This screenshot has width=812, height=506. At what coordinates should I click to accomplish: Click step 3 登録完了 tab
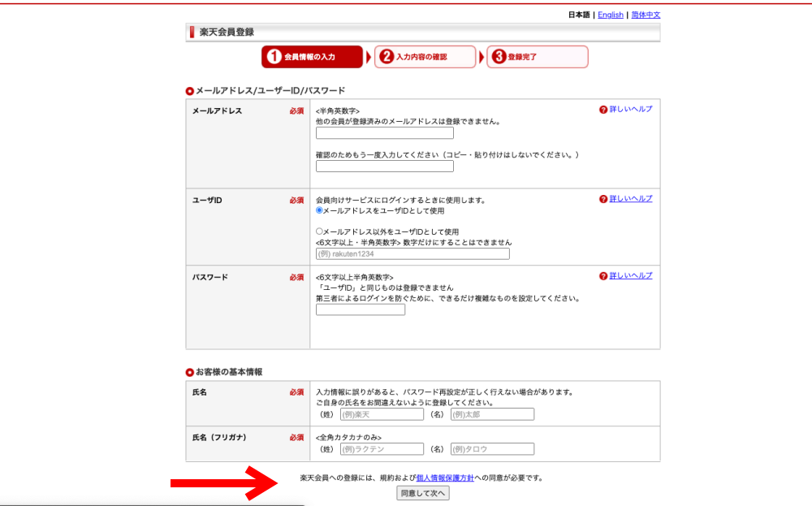click(538, 57)
